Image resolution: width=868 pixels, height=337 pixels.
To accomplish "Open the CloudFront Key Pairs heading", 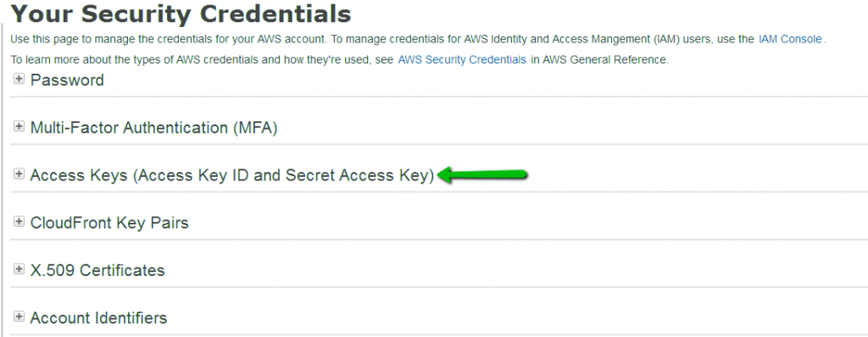I will [109, 223].
